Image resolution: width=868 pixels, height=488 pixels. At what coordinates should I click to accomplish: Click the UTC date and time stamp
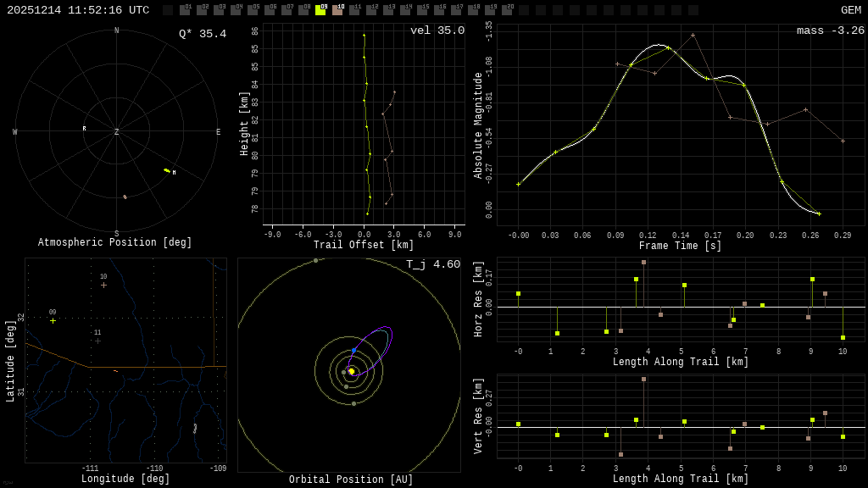coord(78,10)
